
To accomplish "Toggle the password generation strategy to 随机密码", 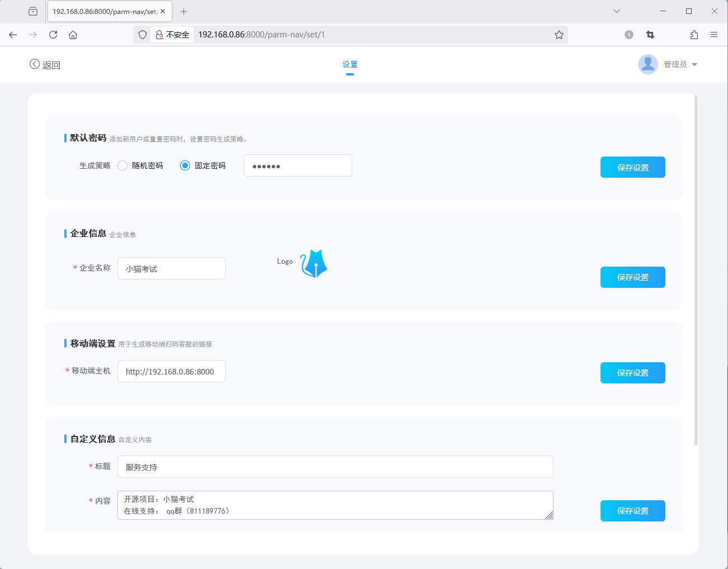I will 122,165.
